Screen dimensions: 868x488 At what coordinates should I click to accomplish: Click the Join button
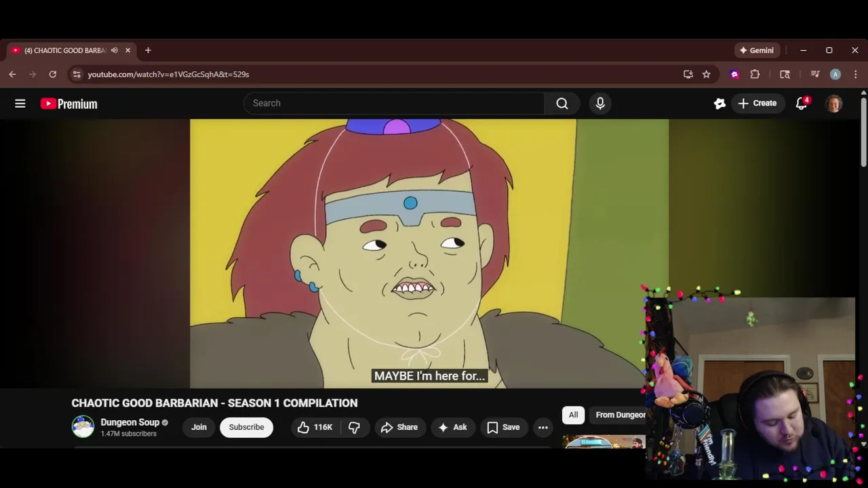pyautogui.click(x=199, y=427)
